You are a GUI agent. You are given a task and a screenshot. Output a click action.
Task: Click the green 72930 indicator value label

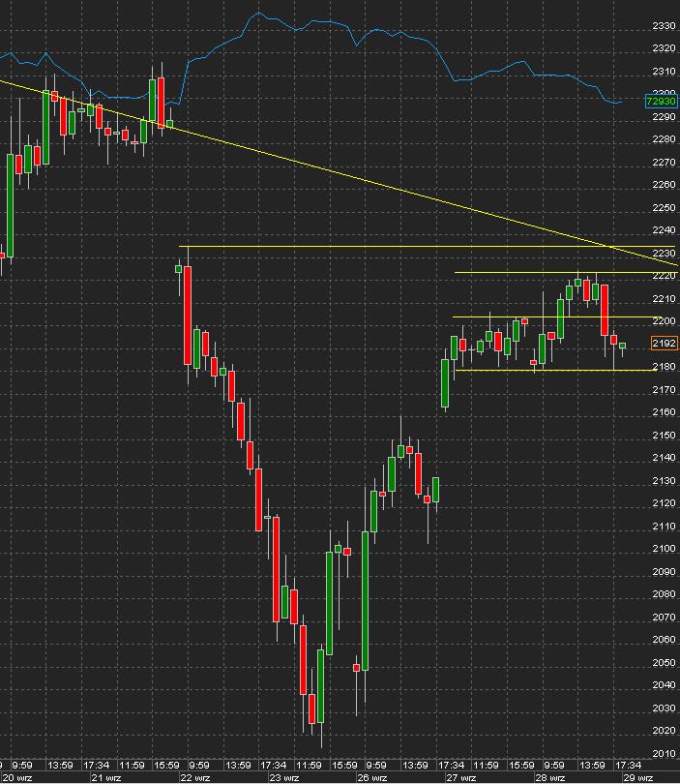click(662, 100)
